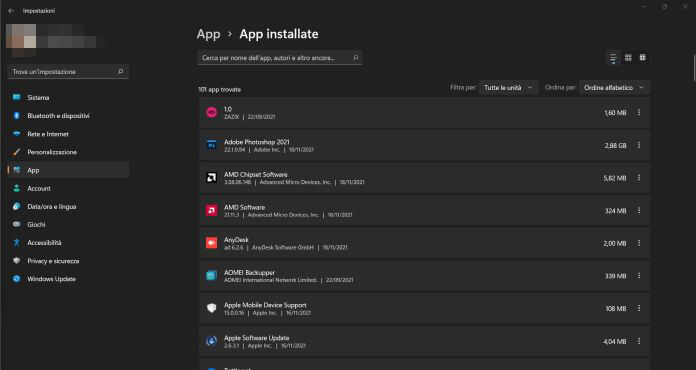Click the 324 MB size value
This screenshot has height=370, width=696.
615,211
